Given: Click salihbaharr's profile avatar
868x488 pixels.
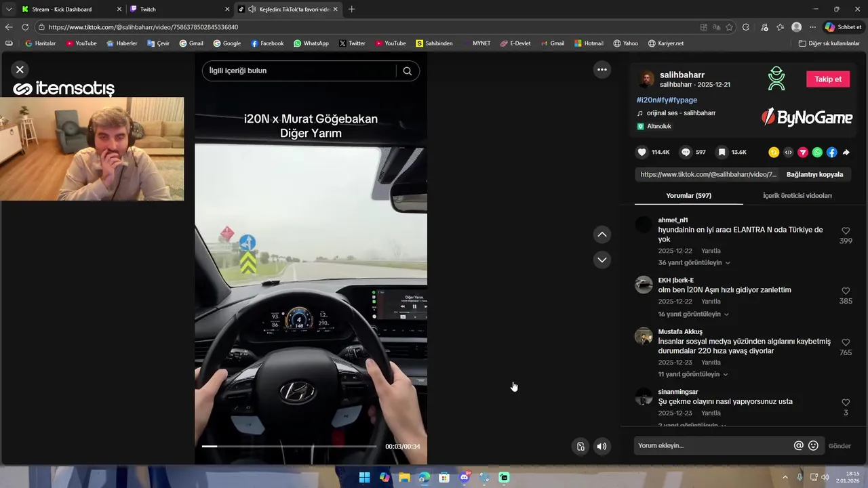Looking at the screenshot, I should click(x=646, y=79).
